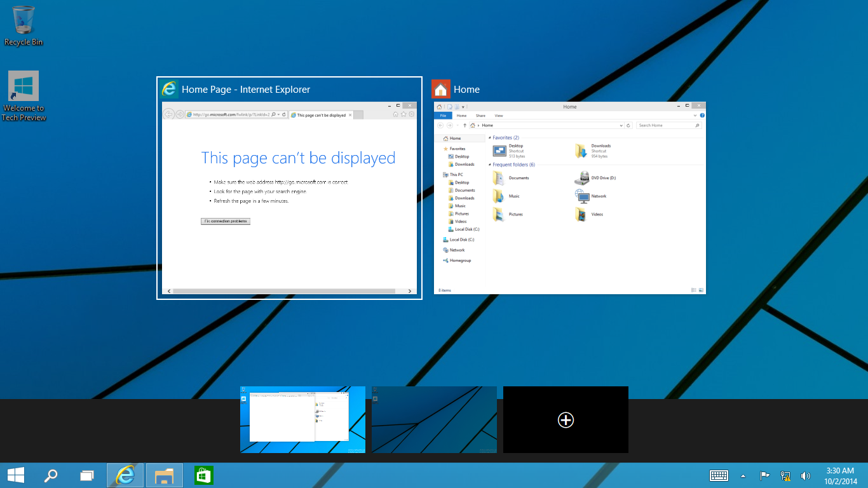Open the Tools gear in Internet Explorer
868x488 pixels.
point(412,114)
